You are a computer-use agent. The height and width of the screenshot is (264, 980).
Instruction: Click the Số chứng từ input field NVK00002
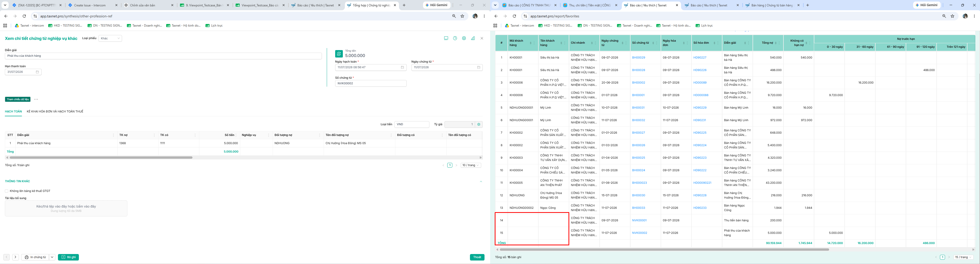click(x=371, y=83)
